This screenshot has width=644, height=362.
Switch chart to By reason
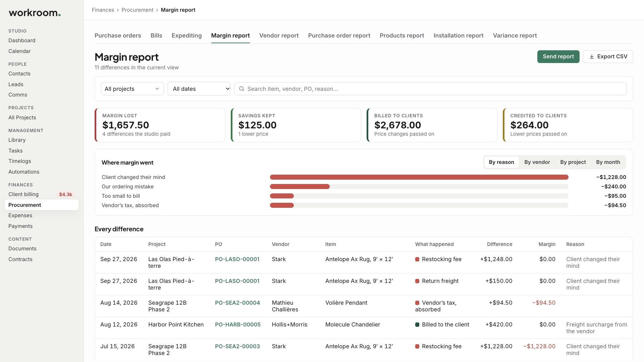[x=501, y=162]
